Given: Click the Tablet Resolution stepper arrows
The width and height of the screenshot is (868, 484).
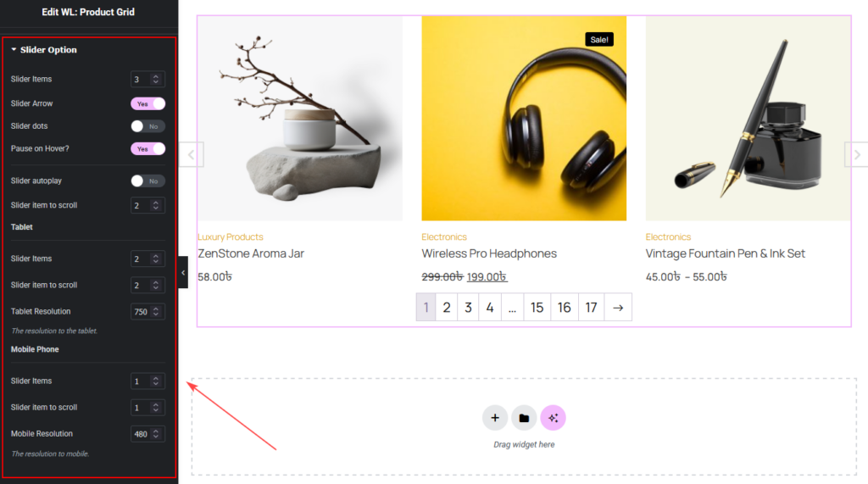Looking at the screenshot, I should tap(156, 312).
